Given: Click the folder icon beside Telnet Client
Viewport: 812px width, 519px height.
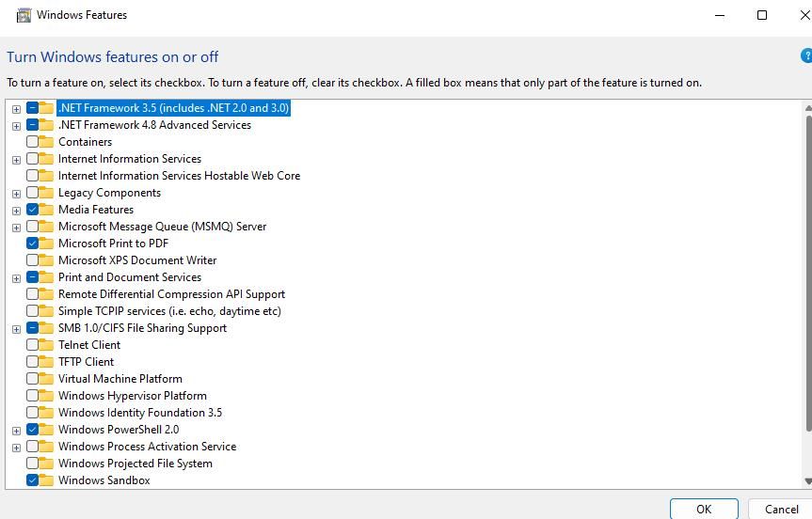Looking at the screenshot, I should (x=46, y=345).
